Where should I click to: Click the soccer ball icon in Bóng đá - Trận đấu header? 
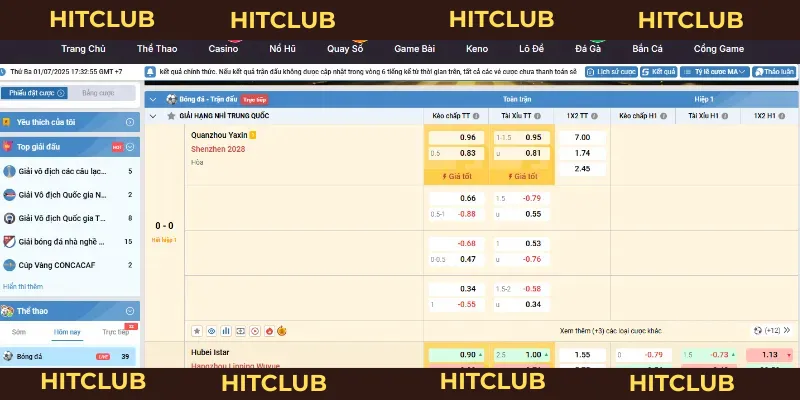point(171,99)
